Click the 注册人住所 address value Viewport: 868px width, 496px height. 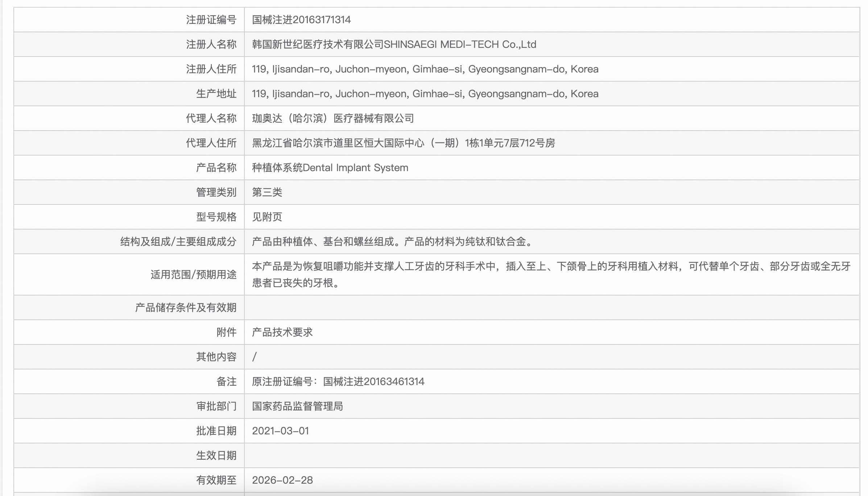coord(425,69)
